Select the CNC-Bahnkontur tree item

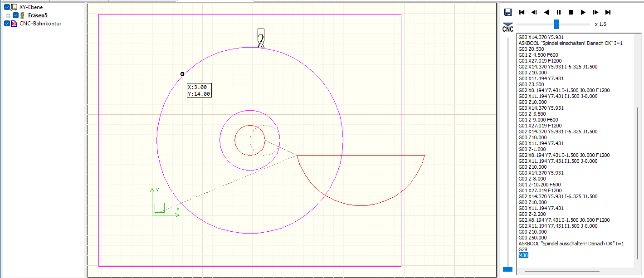(40, 24)
